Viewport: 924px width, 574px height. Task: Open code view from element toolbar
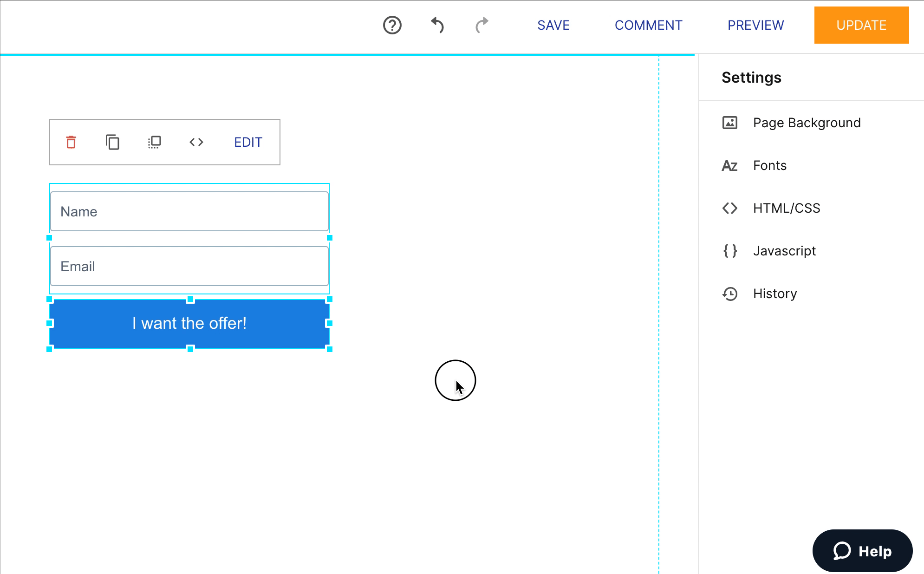tap(196, 142)
